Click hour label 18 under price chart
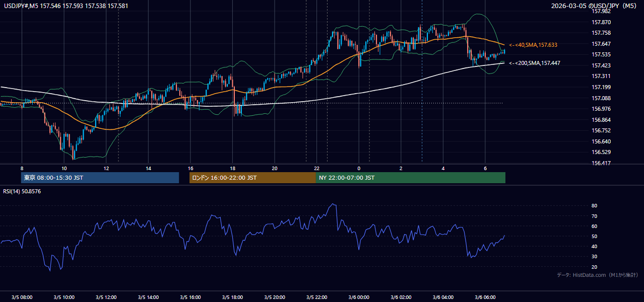The height and width of the screenshot is (302, 644). [232, 168]
